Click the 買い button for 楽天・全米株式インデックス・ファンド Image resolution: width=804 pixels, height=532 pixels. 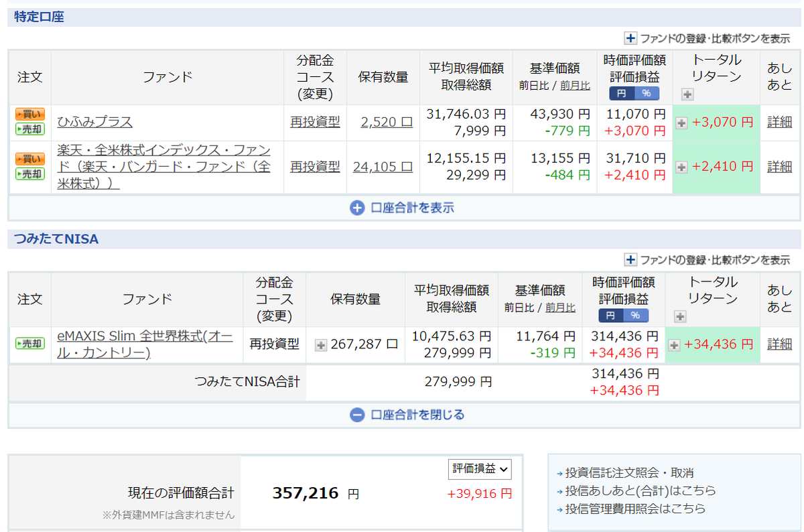[30, 159]
